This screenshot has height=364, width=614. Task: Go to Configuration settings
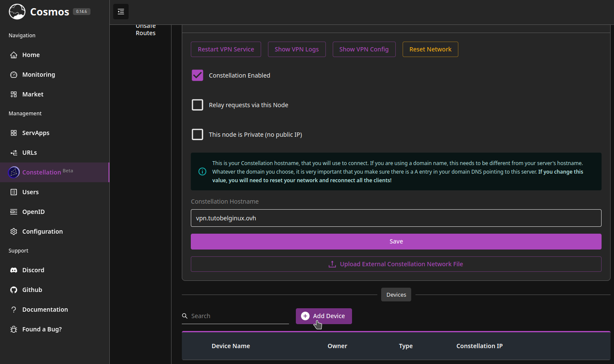[x=54, y=232]
